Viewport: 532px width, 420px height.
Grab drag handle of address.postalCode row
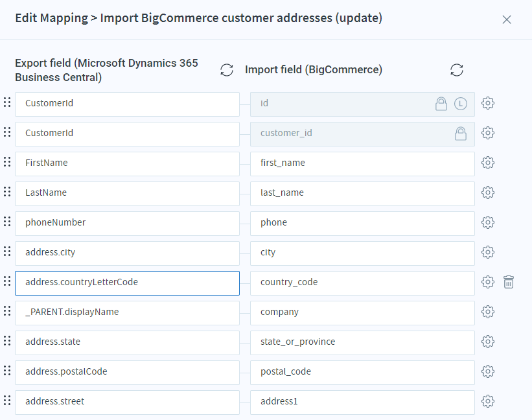click(x=7, y=371)
